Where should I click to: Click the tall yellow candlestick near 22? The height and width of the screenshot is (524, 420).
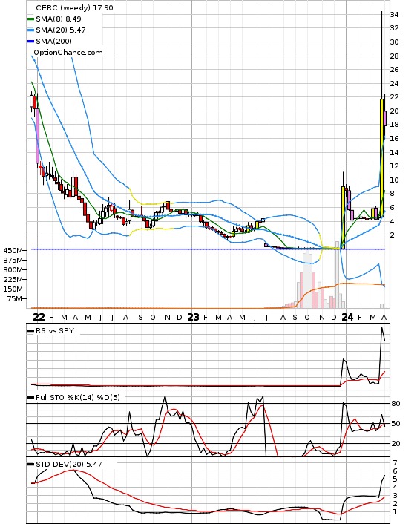point(381,158)
